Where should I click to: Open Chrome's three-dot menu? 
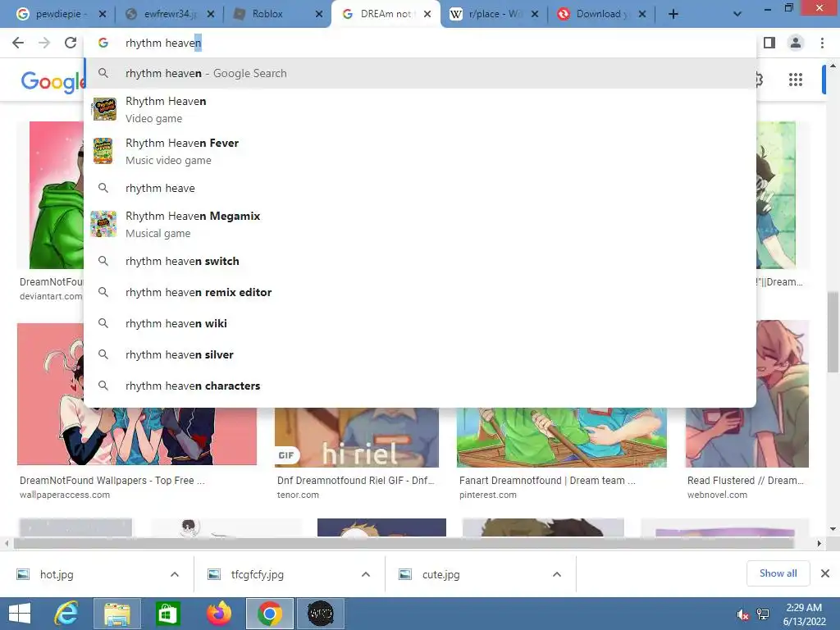tap(822, 43)
